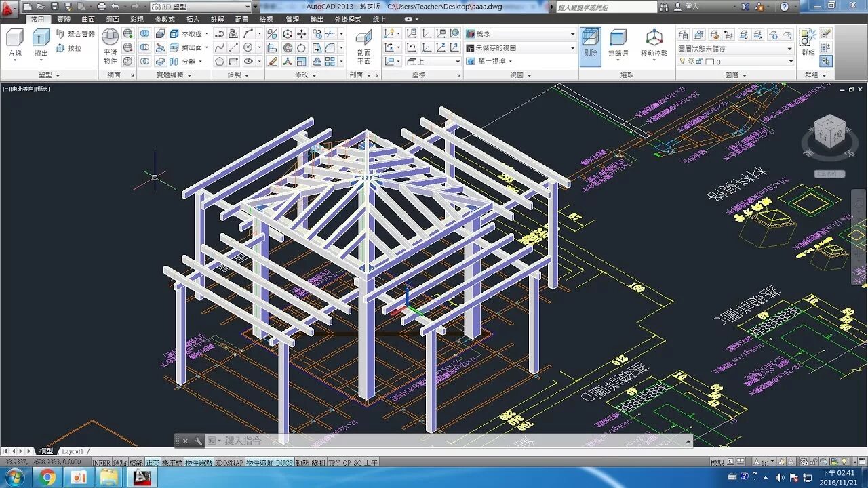Select the 按拉 (Presspull) tool
This screenshot has width=868, height=488.
point(69,48)
